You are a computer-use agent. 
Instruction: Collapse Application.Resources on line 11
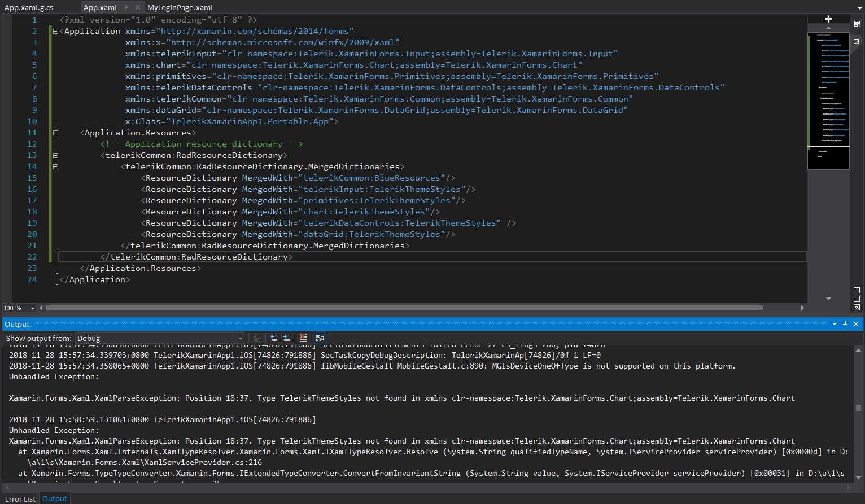(55, 133)
